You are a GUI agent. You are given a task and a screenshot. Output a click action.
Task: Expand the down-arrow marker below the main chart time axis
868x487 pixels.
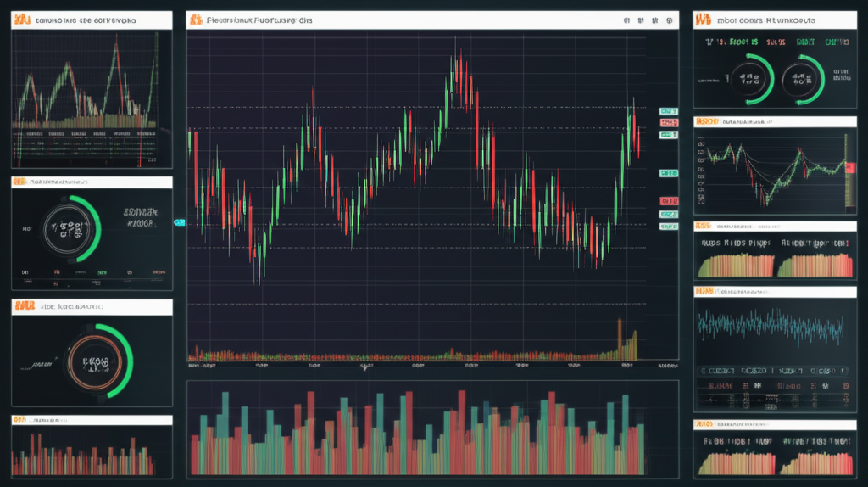point(365,368)
